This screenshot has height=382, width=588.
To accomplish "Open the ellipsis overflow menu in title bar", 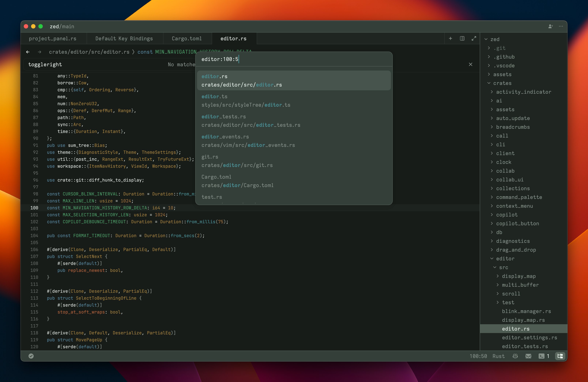I will [x=561, y=27].
